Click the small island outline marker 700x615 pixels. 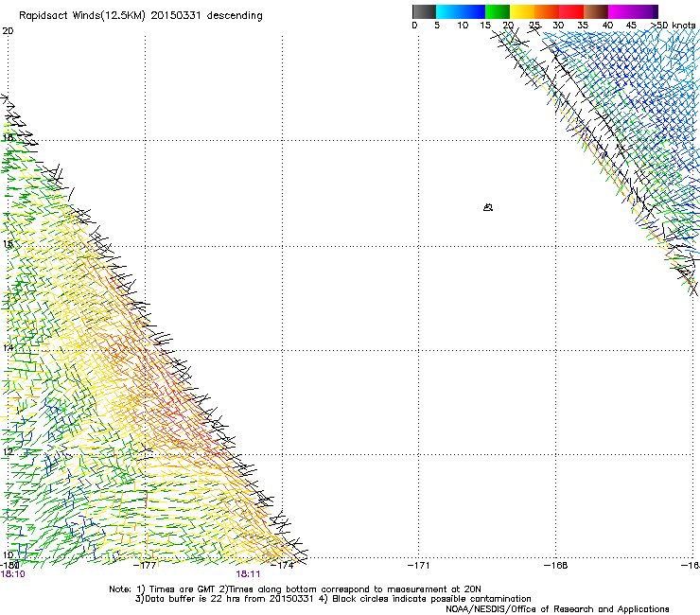coord(488,207)
